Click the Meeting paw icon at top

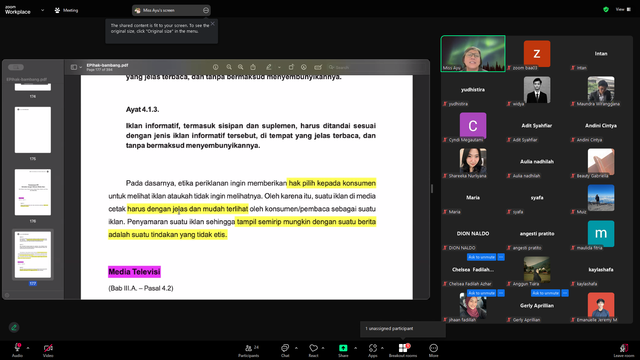(57, 10)
